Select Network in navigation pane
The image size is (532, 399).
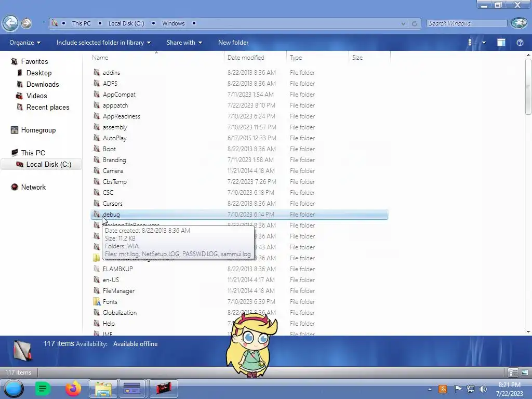[x=33, y=187]
